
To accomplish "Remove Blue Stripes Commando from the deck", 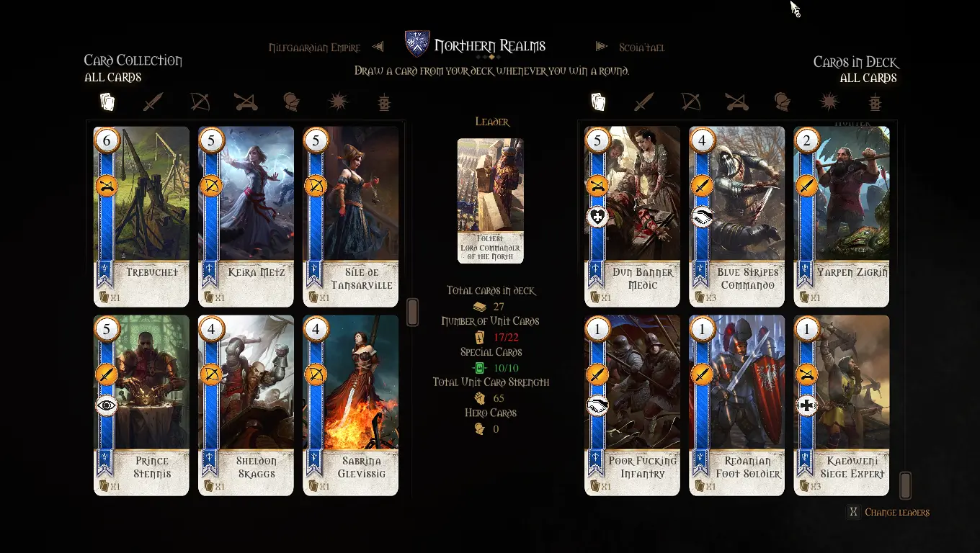I will pos(736,217).
